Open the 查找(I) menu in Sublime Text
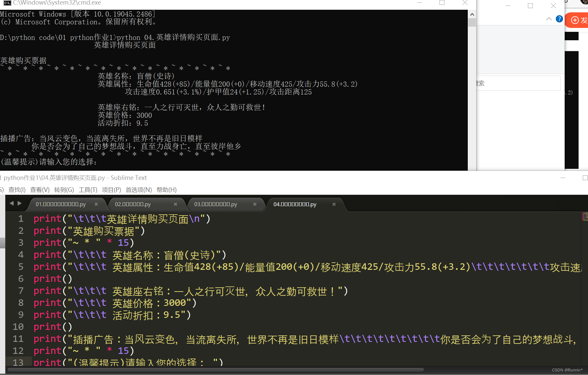This screenshot has width=588, height=375. 17,190
